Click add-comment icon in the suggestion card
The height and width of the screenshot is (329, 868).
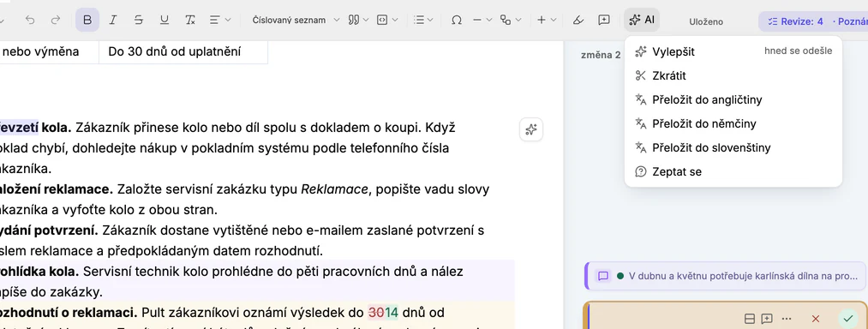pyautogui.click(x=767, y=319)
